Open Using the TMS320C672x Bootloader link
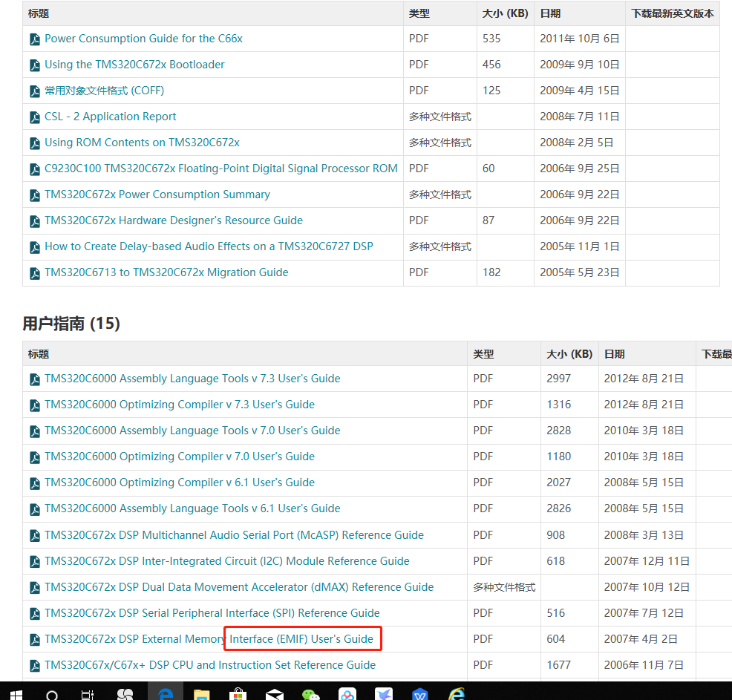The image size is (732, 700). (x=134, y=65)
